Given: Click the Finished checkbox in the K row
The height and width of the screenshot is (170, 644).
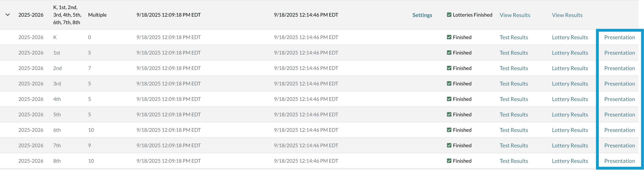Looking at the screenshot, I should (449, 37).
